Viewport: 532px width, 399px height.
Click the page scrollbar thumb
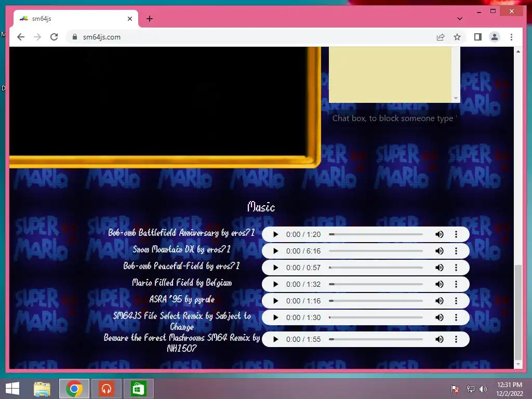coord(518,312)
